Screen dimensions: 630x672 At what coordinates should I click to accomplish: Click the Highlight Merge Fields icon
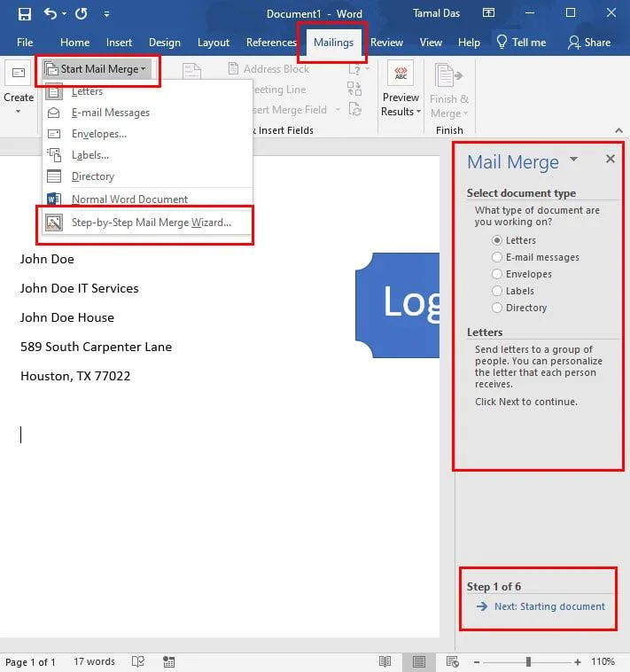click(191, 71)
